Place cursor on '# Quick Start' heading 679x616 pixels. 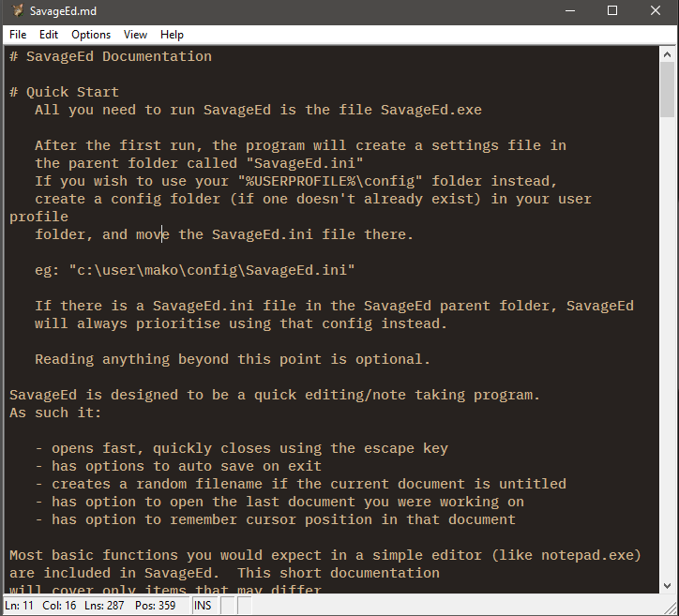(x=64, y=92)
